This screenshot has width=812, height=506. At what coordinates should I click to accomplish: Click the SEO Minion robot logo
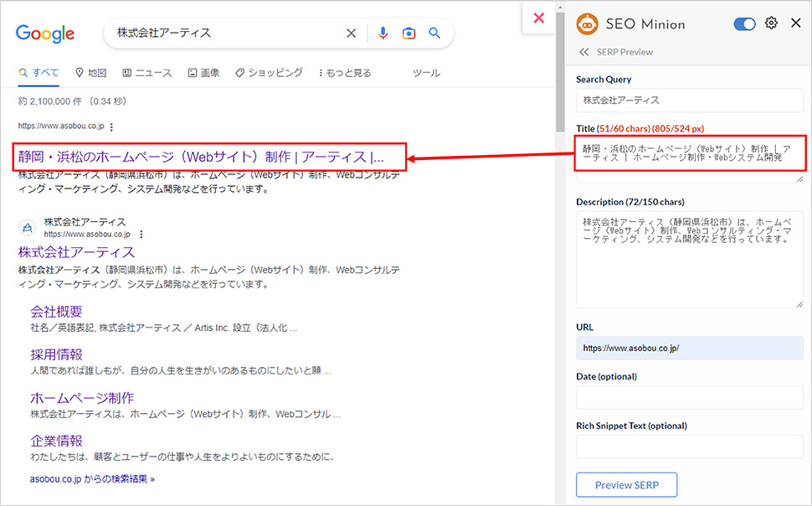[588, 23]
